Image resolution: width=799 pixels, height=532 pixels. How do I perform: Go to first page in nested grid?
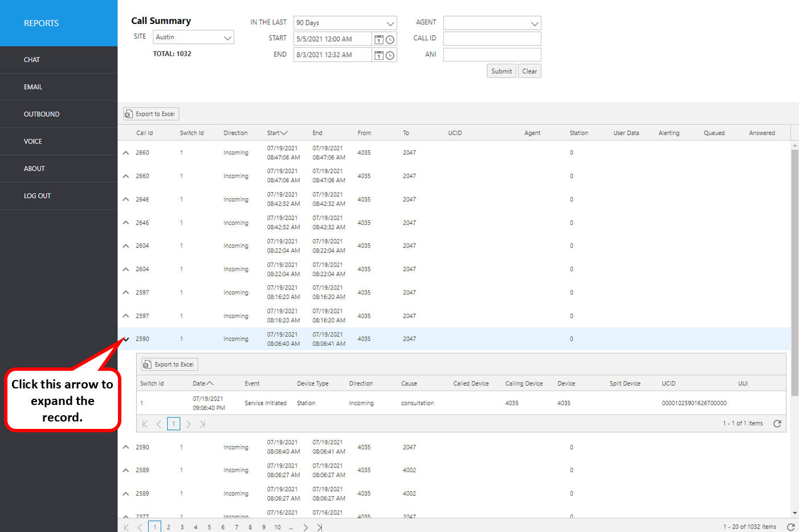point(145,424)
